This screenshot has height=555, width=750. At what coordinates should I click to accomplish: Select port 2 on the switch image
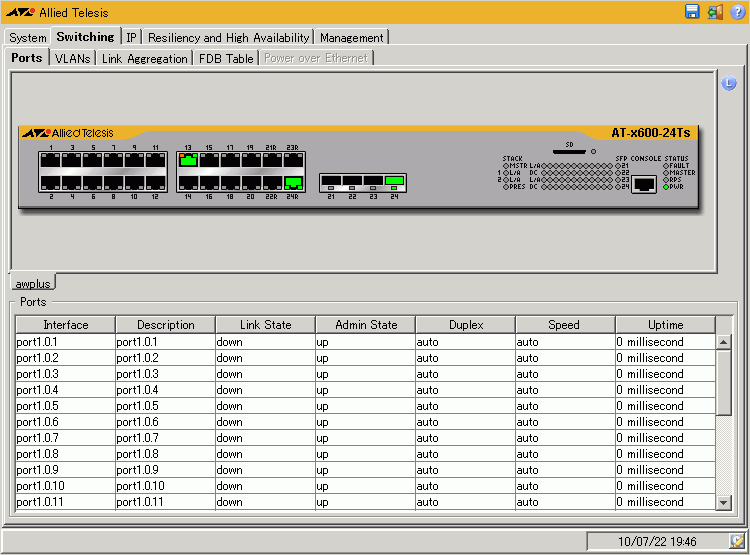pyautogui.click(x=50, y=183)
